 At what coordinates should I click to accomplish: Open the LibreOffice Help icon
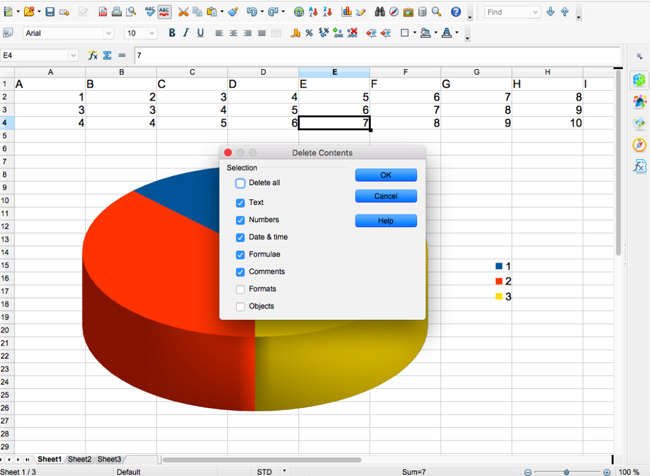coord(456,12)
